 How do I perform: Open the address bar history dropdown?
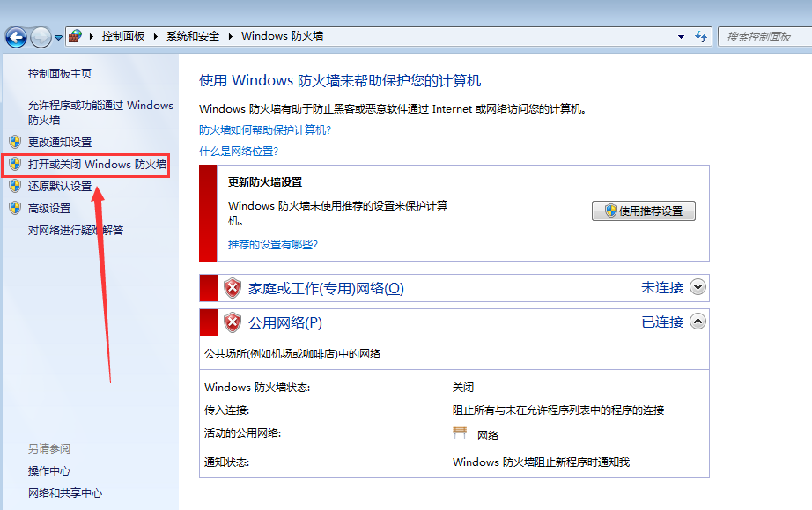tap(681, 37)
